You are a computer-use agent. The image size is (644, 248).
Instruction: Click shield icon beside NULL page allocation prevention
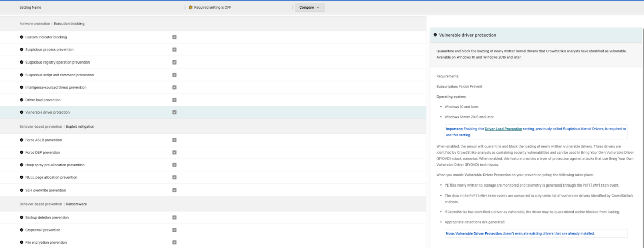21,177
